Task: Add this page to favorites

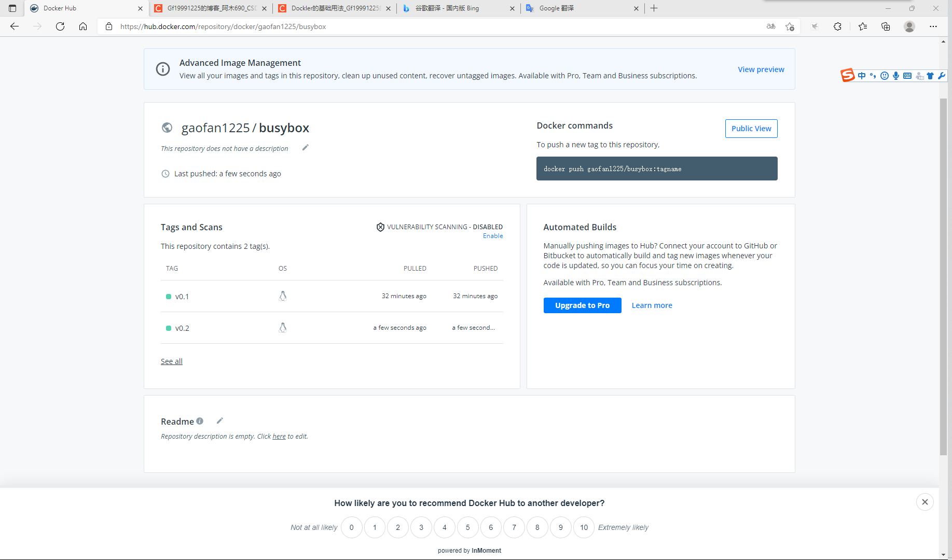Action: click(x=790, y=26)
